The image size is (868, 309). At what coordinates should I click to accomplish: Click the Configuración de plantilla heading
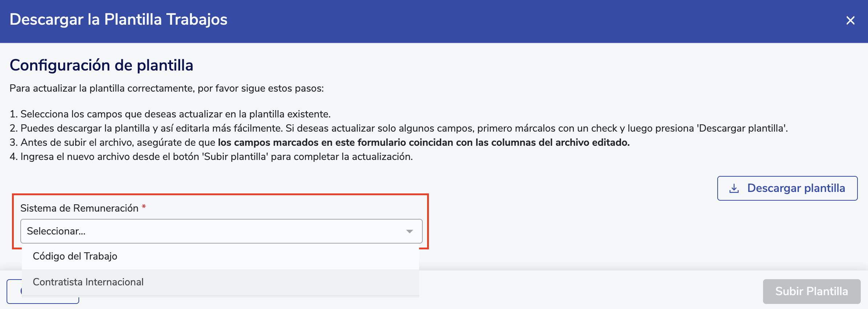(x=101, y=65)
